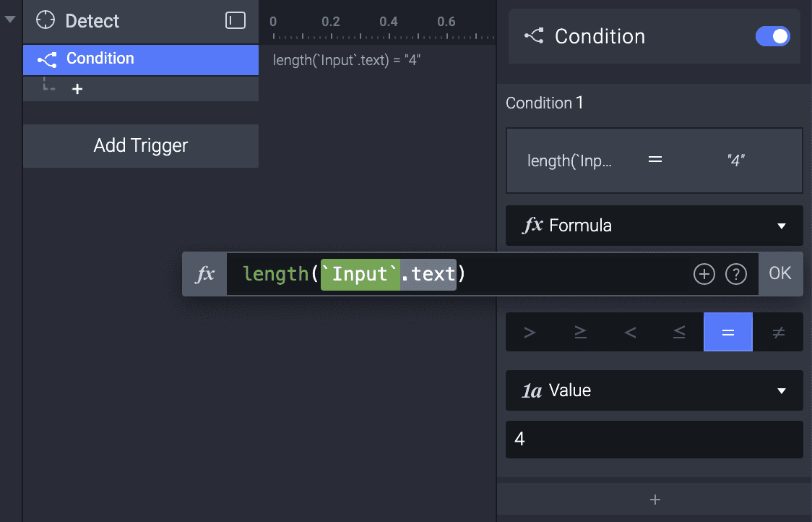Add another condition with the bottom plus
Image resolution: width=812 pixels, height=522 pixels.
[655, 499]
